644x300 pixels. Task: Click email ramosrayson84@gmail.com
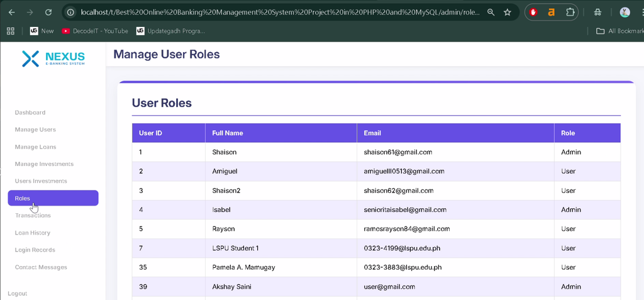(x=407, y=228)
